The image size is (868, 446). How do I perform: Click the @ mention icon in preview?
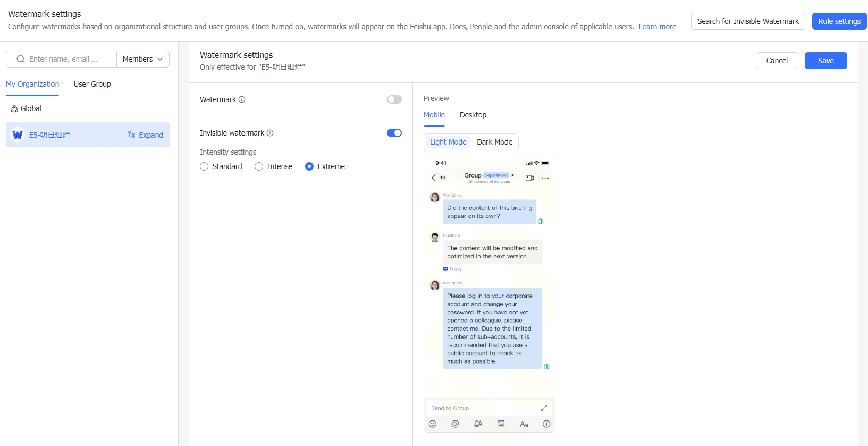[x=456, y=424]
